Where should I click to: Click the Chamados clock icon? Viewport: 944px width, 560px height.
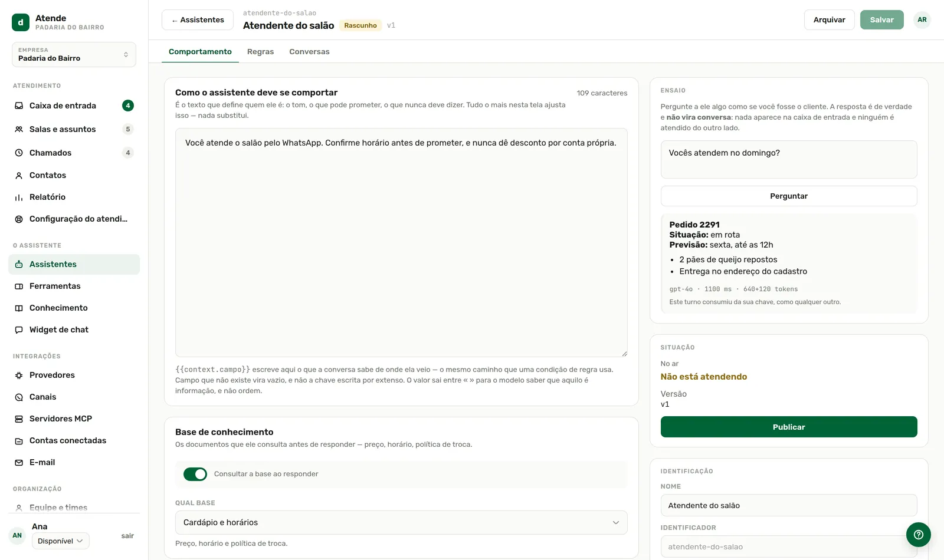(19, 153)
